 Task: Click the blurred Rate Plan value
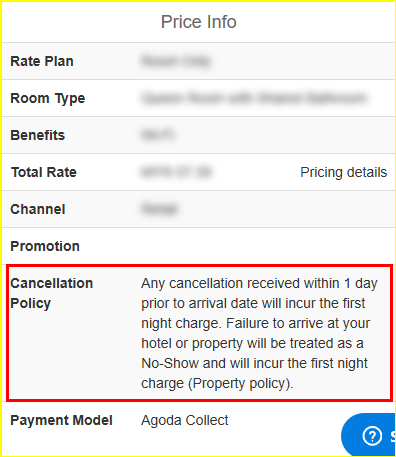[x=176, y=61]
